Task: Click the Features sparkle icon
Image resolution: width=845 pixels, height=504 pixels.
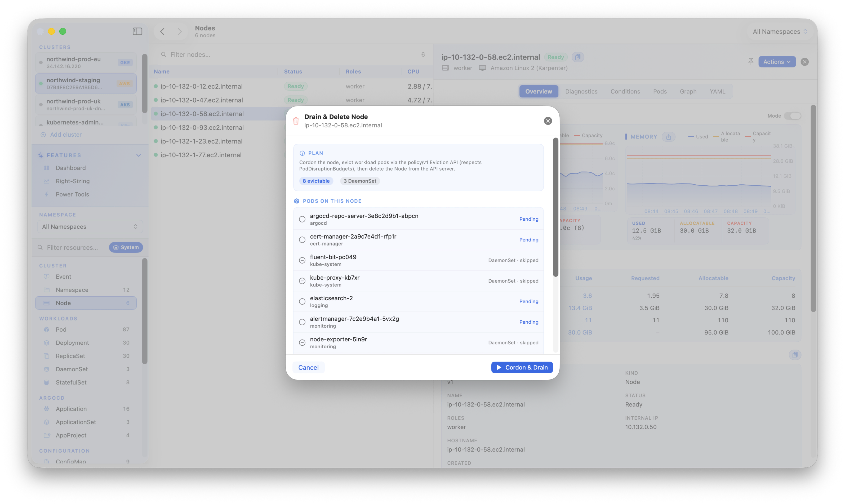Action: (41, 155)
